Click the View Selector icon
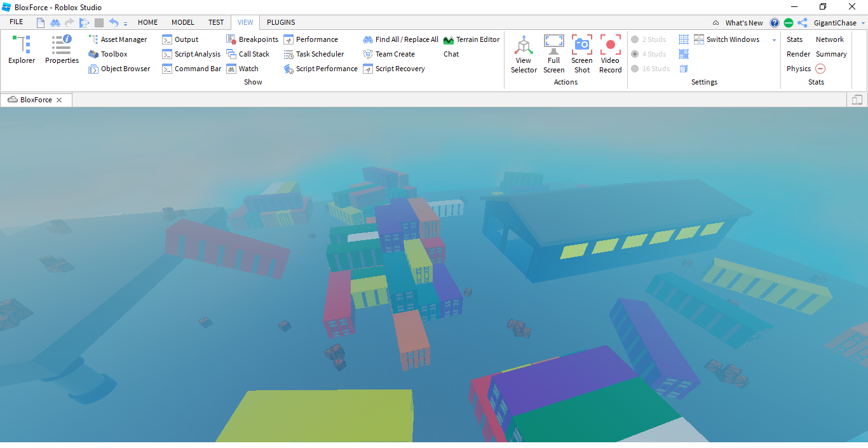 [x=524, y=54]
